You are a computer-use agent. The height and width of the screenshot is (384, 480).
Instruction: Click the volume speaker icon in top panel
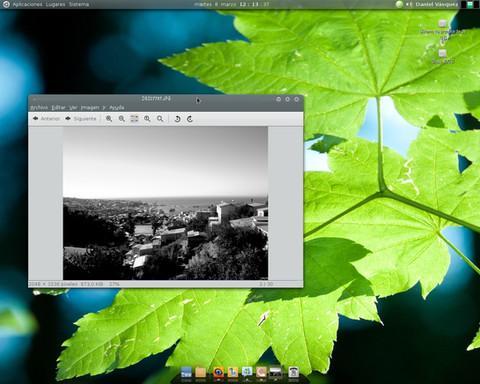pyautogui.click(x=409, y=4)
